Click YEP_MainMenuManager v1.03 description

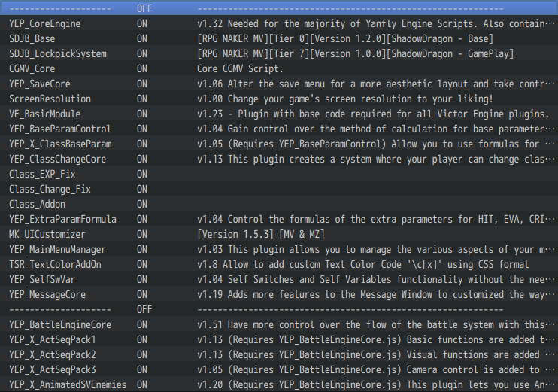coord(376,249)
